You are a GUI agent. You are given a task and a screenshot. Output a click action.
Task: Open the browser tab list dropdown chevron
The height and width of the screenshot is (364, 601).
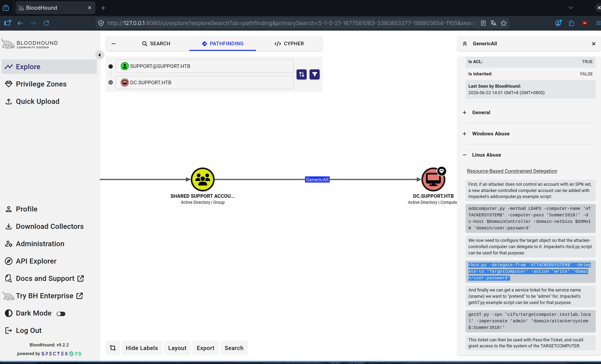(x=571, y=8)
